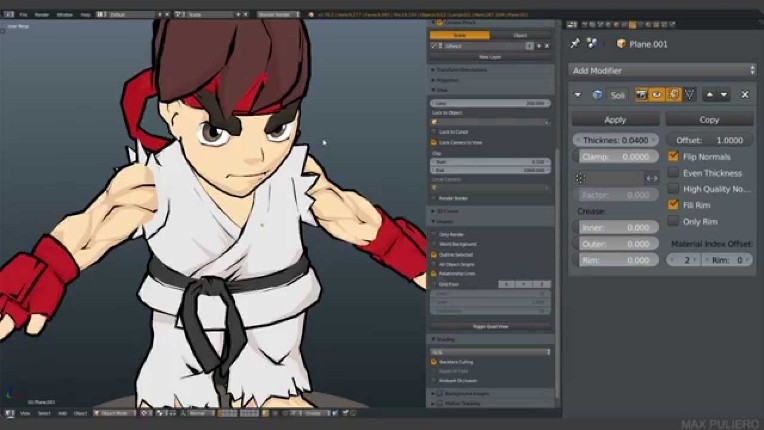Move Solidify modifier down in stack

[x=724, y=95]
